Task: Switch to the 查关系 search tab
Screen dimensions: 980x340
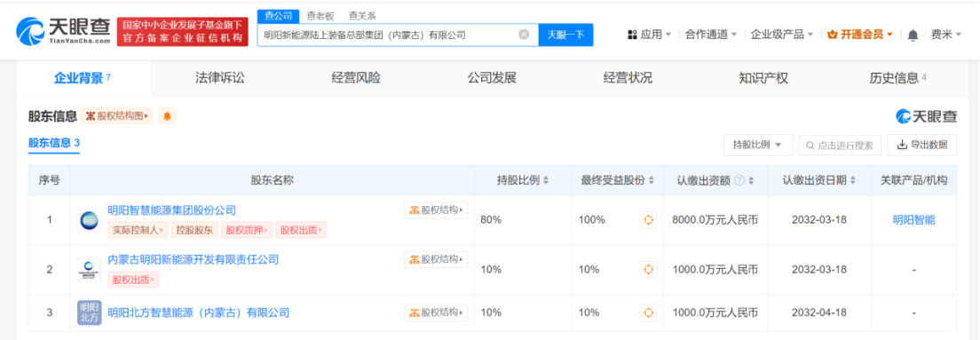Action: click(x=362, y=16)
